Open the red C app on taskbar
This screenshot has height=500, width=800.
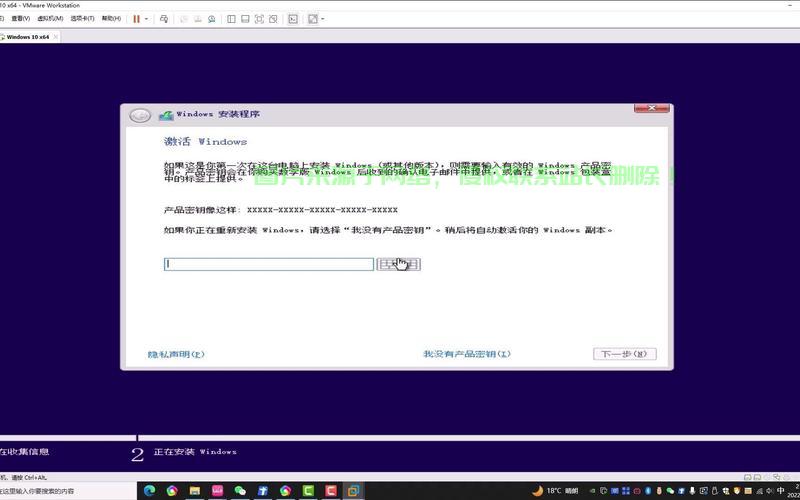(x=331, y=491)
